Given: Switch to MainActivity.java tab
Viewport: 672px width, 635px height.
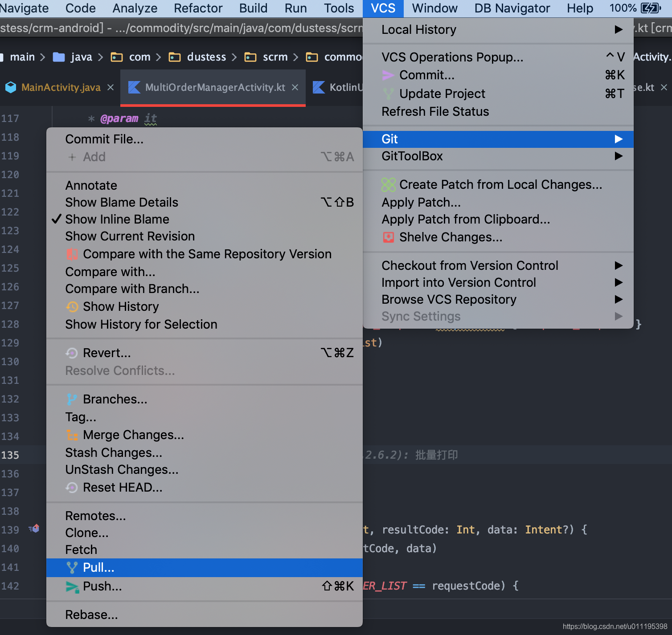Looking at the screenshot, I should pos(61,87).
